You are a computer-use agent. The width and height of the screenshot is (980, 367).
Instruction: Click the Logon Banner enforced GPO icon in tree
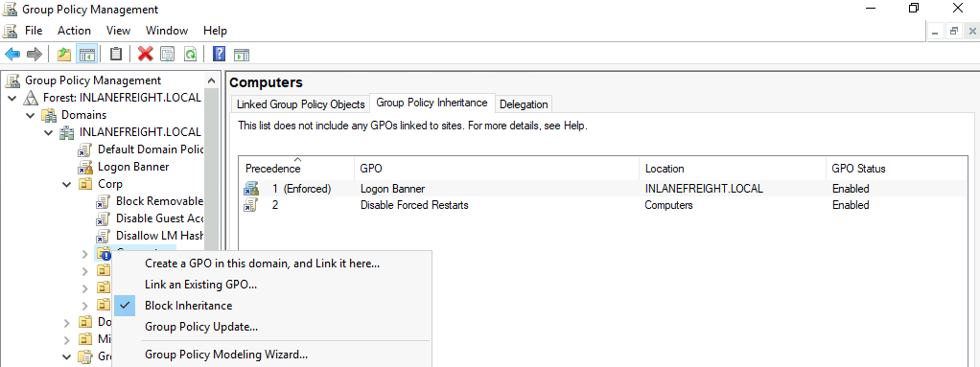click(x=85, y=168)
